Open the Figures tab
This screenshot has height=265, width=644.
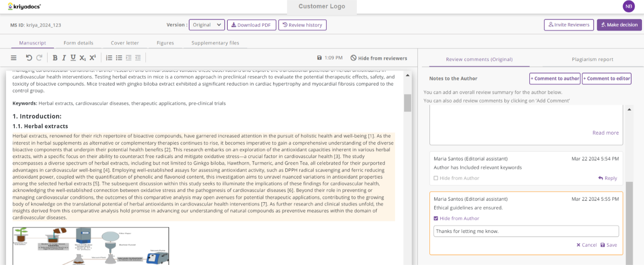(165, 43)
